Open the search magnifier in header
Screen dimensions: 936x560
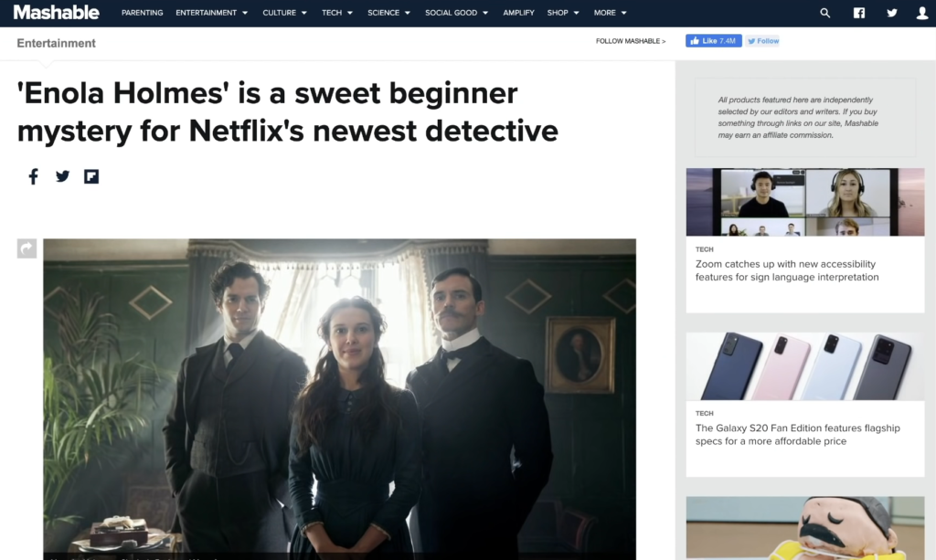[825, 13]
